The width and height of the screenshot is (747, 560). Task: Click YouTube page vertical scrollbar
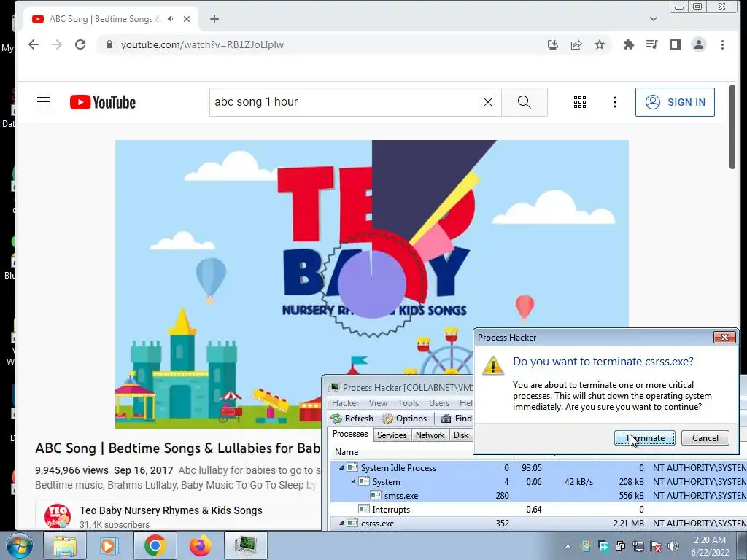(x=732, y=127)
